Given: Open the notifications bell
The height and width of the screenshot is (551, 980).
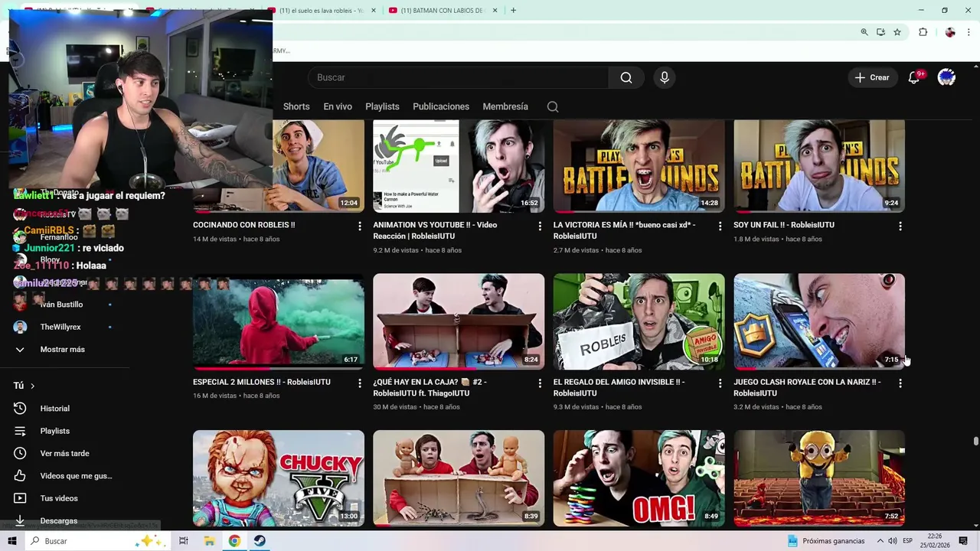Looking at the screenshot, I should (x=913, y=77).
